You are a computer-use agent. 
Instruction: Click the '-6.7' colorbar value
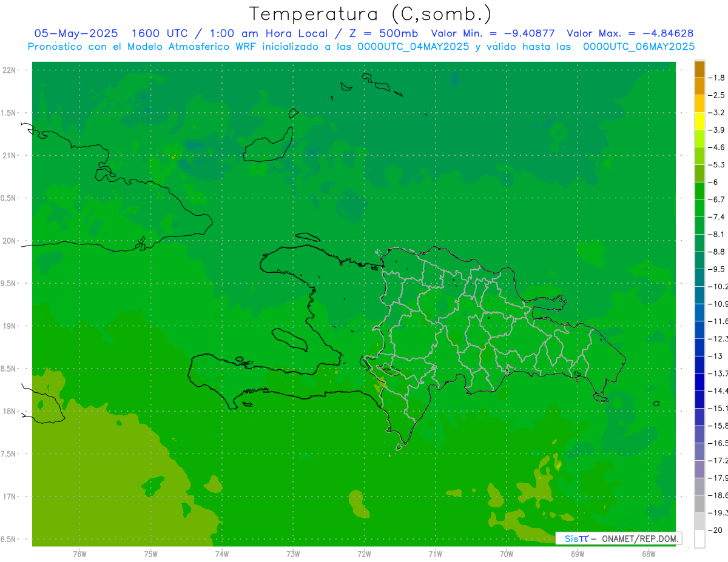pyautogui.click(x=716, y=199)
